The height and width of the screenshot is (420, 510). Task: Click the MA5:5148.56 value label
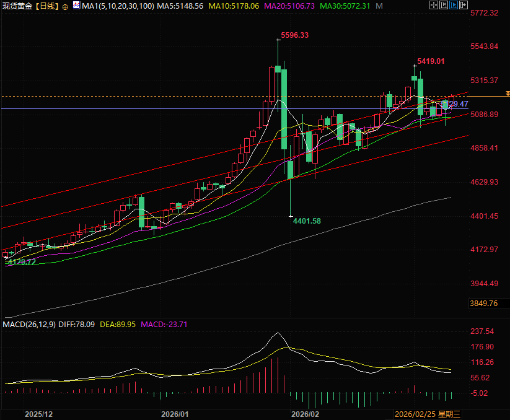click(180, 6)
